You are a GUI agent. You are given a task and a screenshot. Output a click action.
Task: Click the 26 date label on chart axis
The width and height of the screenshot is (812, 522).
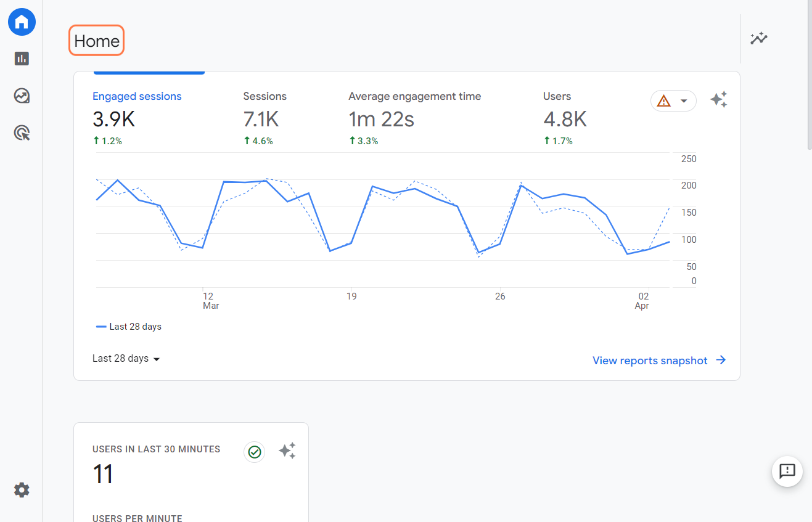click(x=500, y=296)
